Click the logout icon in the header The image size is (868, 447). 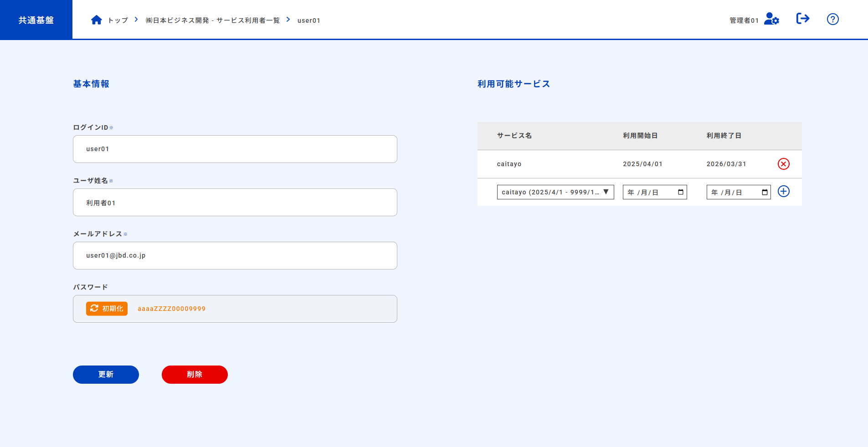[x=803, y=19]
